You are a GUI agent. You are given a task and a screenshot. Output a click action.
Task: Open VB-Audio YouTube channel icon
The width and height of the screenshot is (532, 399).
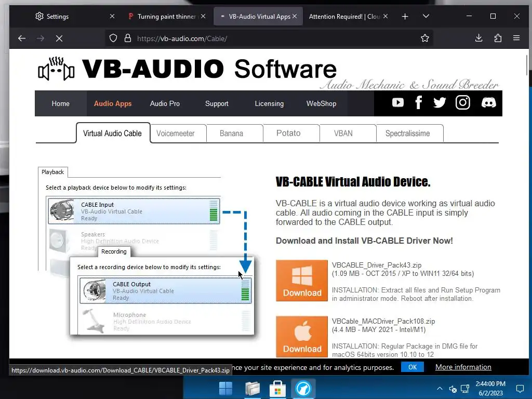(x=397, y=102)
